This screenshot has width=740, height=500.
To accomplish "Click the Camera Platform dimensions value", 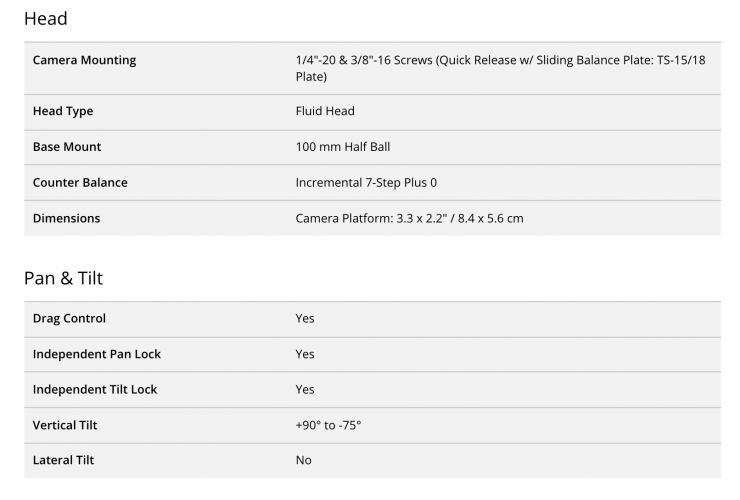I will 409,219.
